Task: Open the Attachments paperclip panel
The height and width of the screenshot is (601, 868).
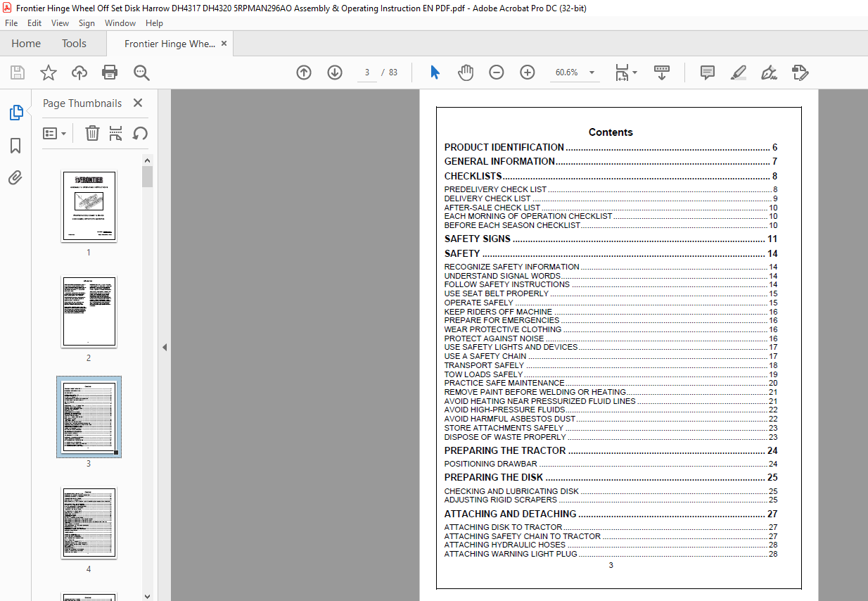Action: tap(15, 178)
